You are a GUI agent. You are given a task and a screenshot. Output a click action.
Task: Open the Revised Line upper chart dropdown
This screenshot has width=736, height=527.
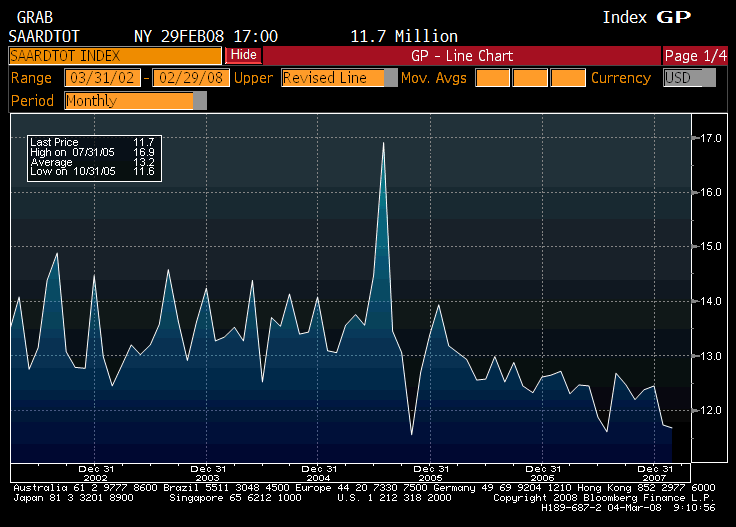click(339, 78)
